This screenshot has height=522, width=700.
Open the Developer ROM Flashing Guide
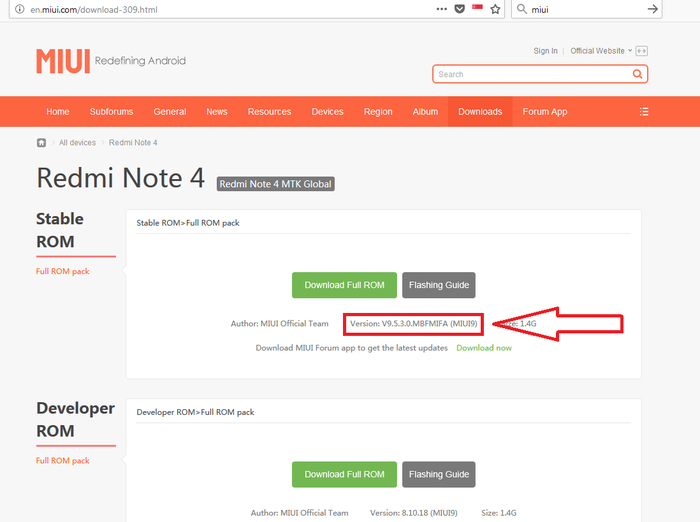439,474
